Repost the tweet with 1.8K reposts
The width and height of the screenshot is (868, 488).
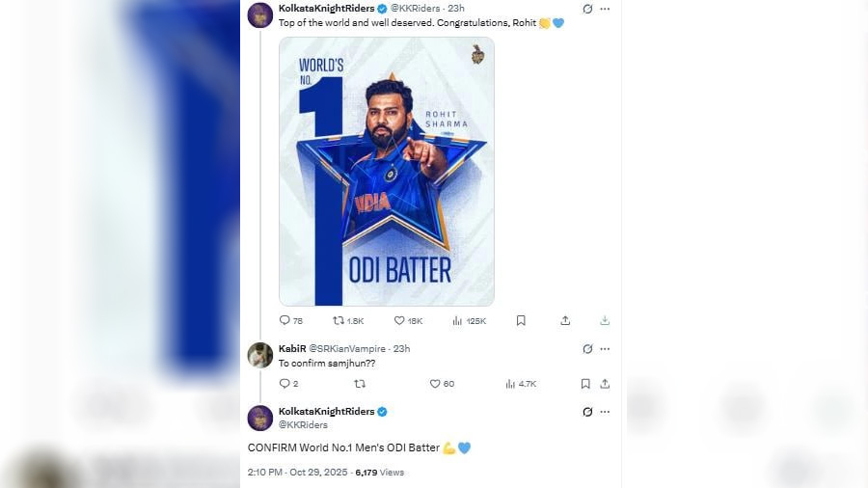click(x=339, y=320)
